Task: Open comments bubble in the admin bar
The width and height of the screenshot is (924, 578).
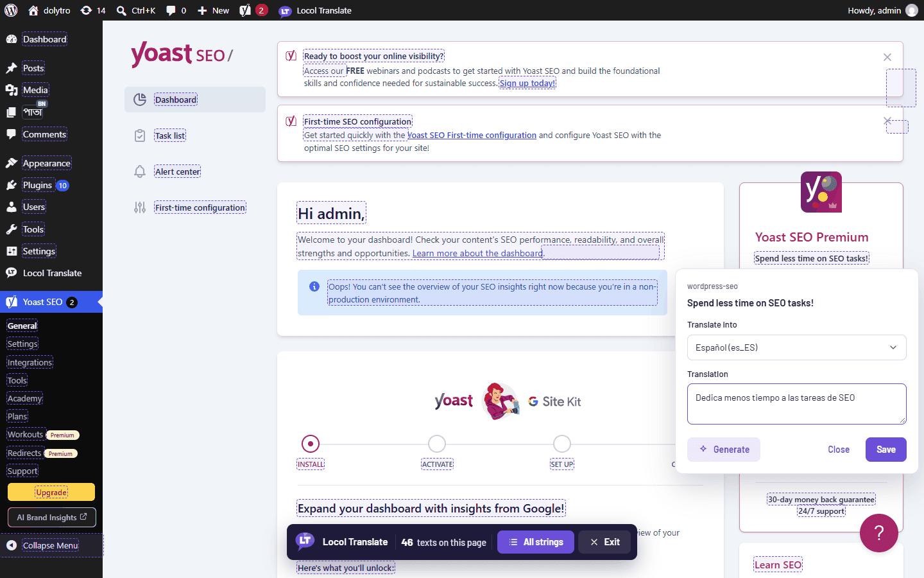Action: (176, 10)
